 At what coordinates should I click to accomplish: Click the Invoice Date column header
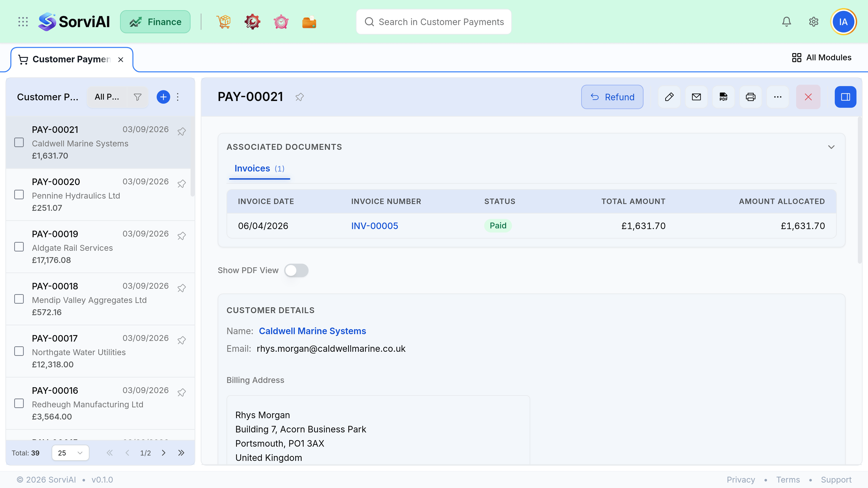coord(266,201)
